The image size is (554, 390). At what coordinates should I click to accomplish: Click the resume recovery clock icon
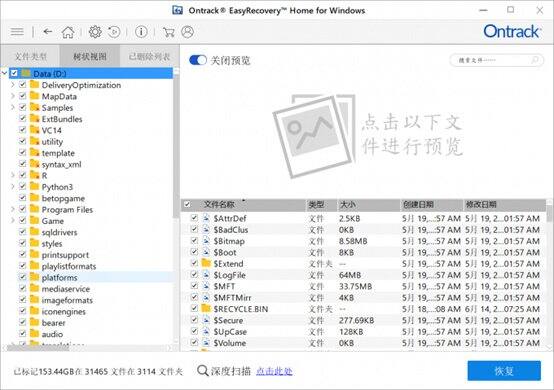tap(114, 32)
